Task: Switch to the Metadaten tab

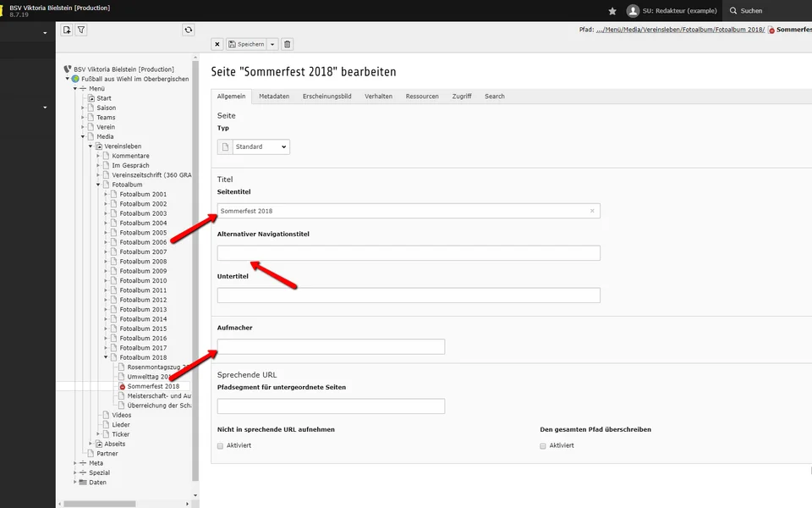Action: [274, 97]
